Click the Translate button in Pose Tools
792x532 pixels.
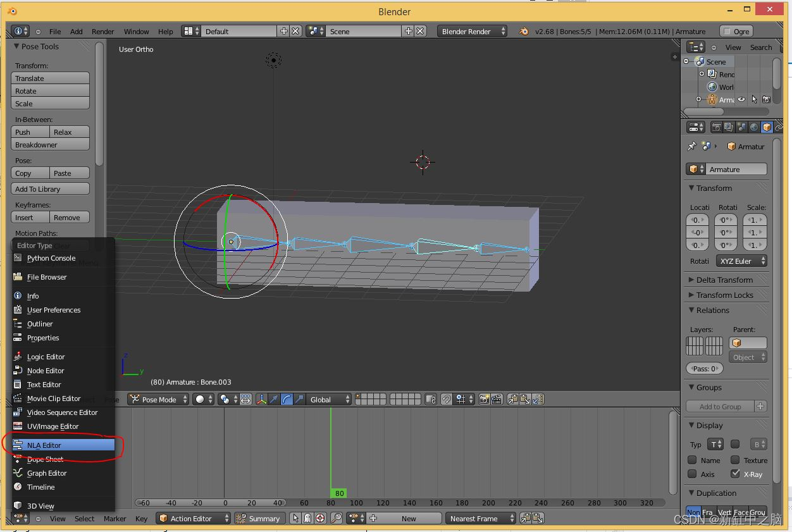(x=50, y=78)
